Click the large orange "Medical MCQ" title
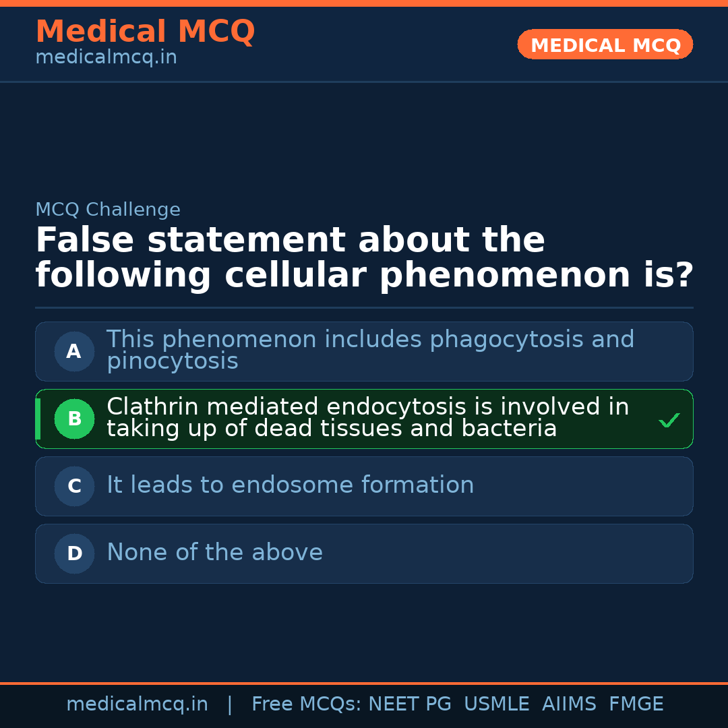Screen dimensions: 728x728 145,32
